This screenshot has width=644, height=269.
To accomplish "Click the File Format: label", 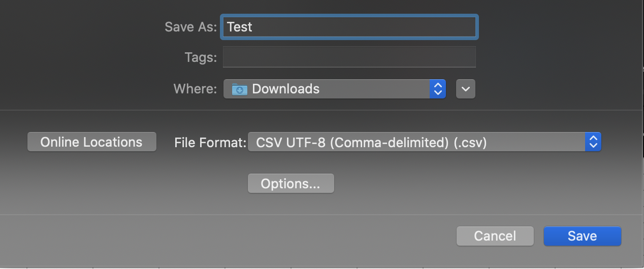I will (x=210, y=143).
